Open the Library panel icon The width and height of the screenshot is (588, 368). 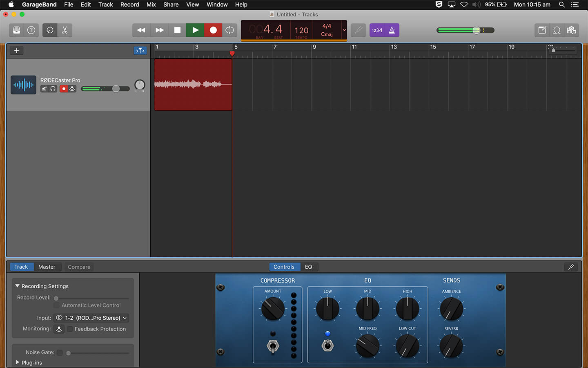[16, 30]
